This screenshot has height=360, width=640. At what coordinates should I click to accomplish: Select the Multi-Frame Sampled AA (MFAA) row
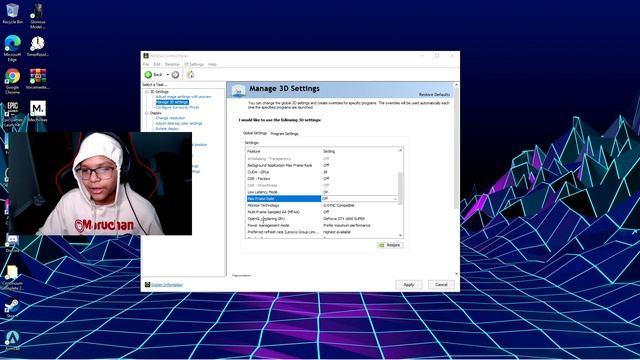322,212
